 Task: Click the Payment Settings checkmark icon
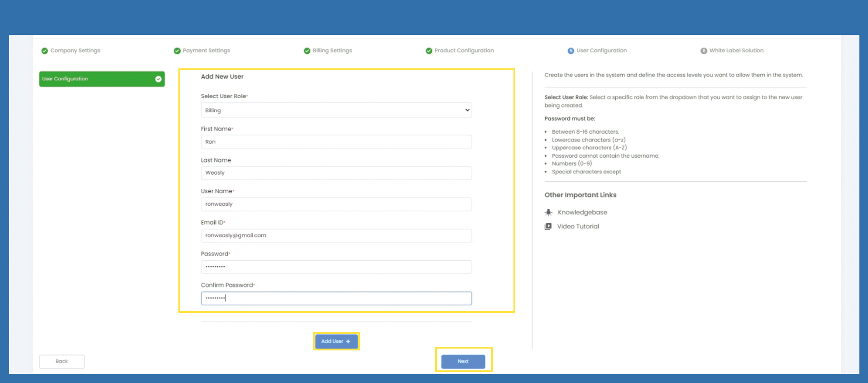tap(177, 51)
